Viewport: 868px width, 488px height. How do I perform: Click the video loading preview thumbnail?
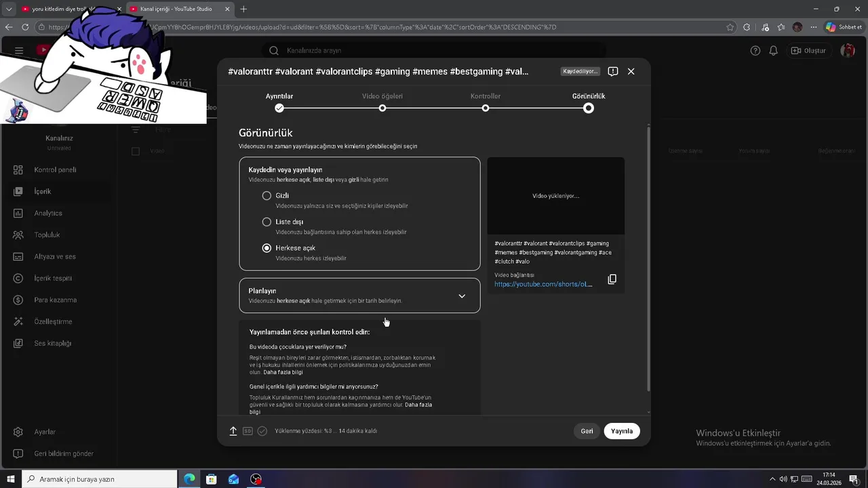(555, 196)
